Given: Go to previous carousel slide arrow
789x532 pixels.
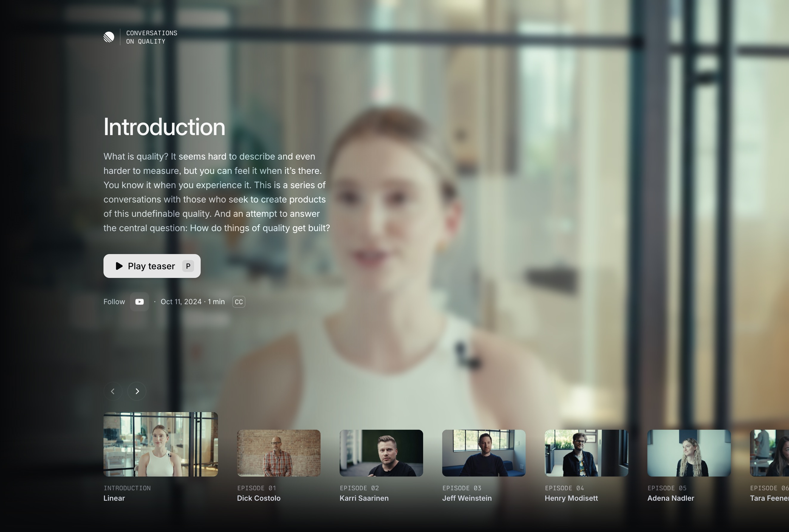Looking at the screenshot, I should pyautogui.click(x=113, y=391).
